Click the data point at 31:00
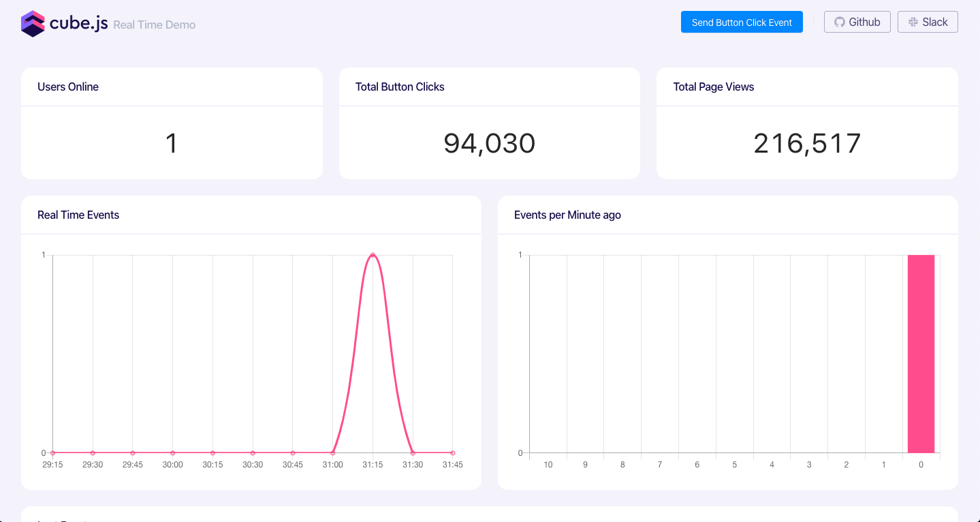The height and width of the screenshot is (522, 980). [332, 452]
